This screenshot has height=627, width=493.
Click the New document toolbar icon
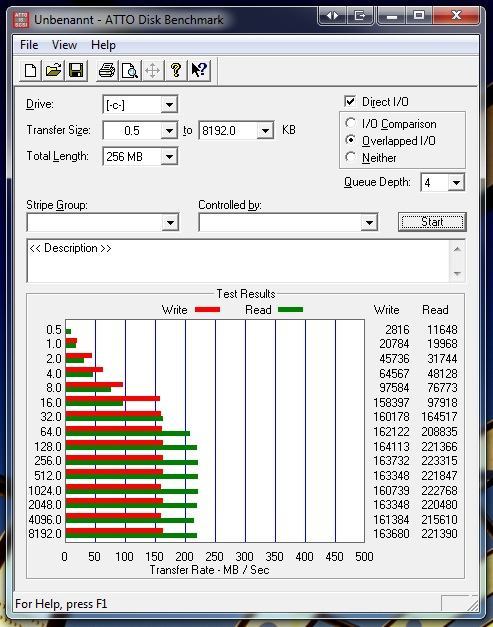[30, 71]
